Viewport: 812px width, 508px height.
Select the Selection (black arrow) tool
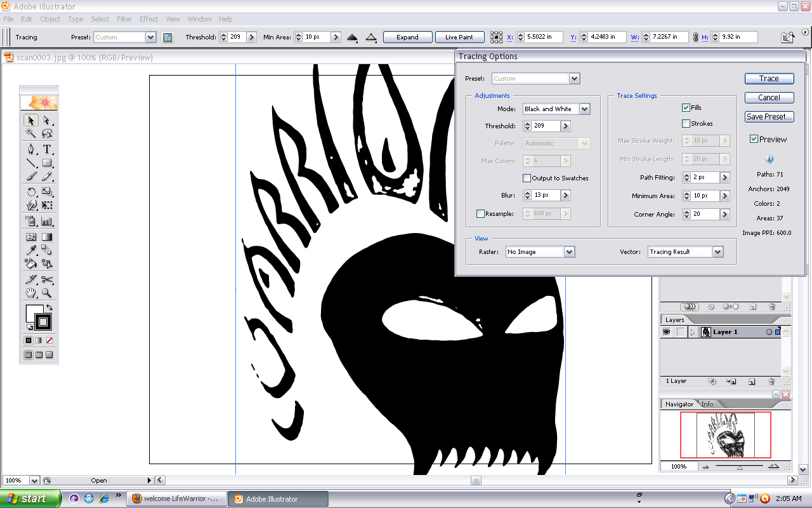(30, 120)
